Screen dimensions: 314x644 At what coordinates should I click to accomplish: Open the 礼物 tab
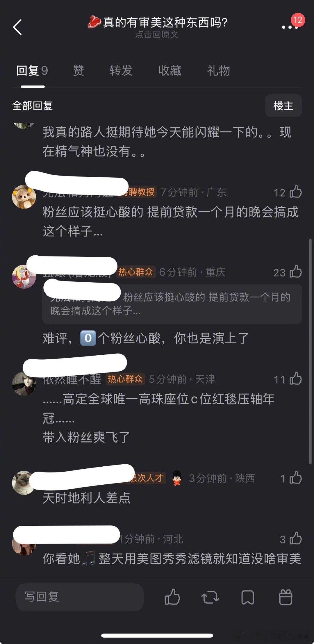[x=218, y=70]
